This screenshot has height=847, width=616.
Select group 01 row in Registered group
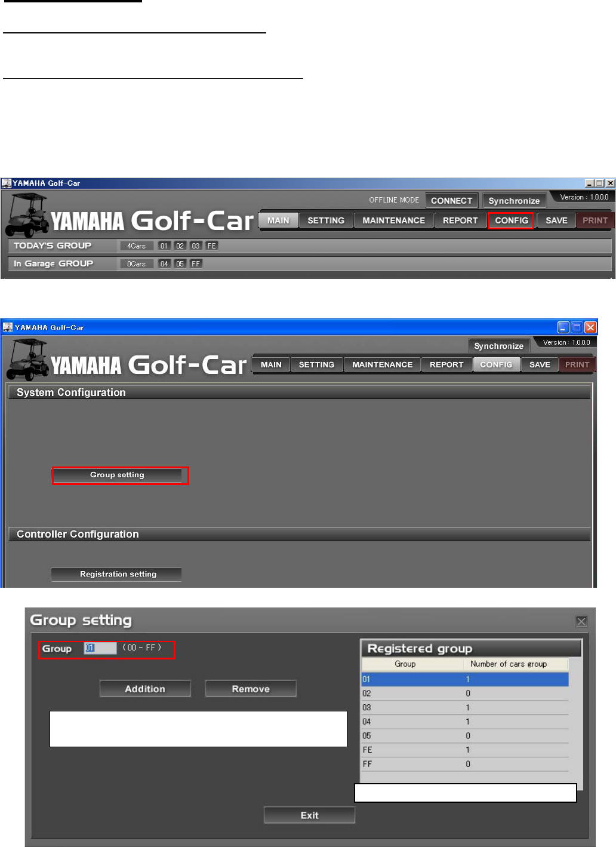click(465, 679)
